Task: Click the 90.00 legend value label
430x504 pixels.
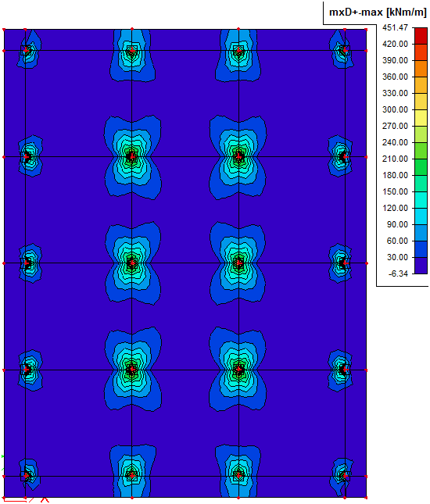Action: (397, 224)
